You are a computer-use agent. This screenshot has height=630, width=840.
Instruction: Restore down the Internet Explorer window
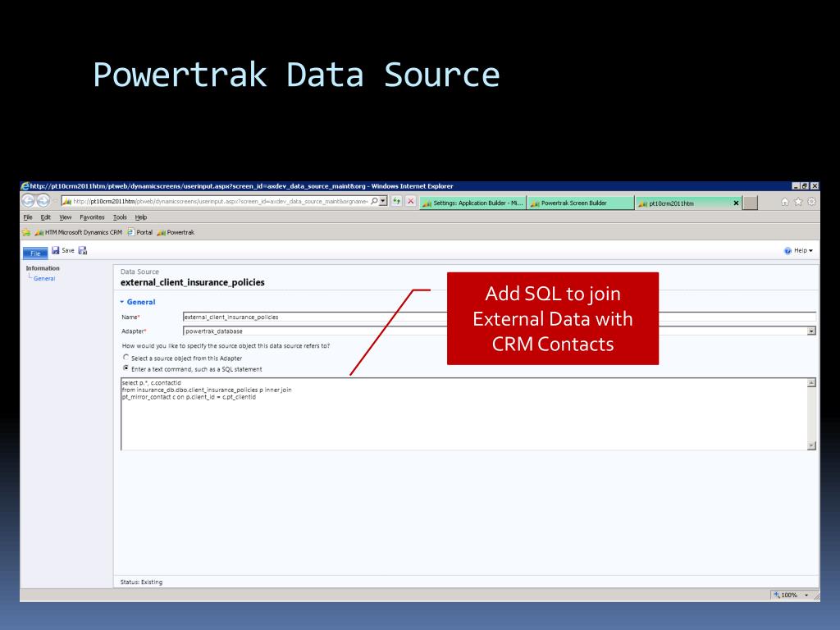(x=805, y=186)
